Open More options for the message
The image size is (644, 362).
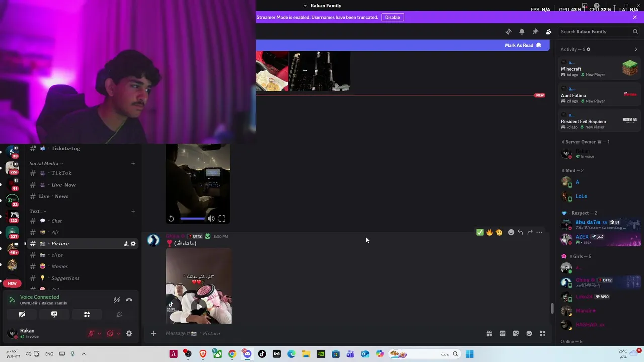[x=539, y=232]
